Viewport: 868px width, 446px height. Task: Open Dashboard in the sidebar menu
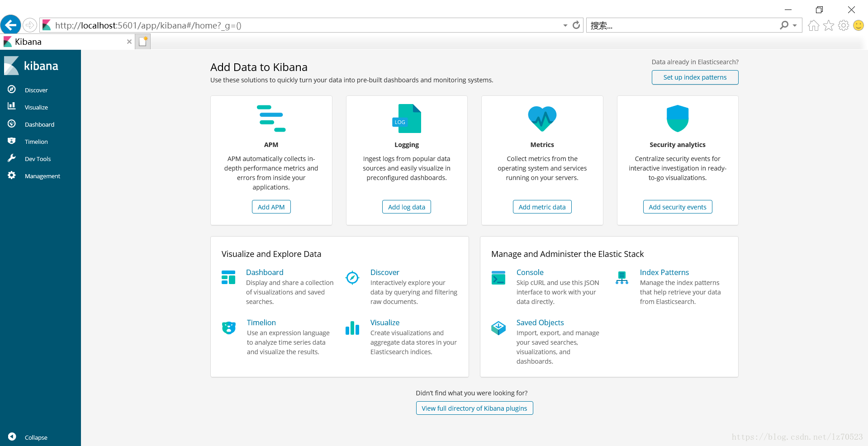(39, 124)
